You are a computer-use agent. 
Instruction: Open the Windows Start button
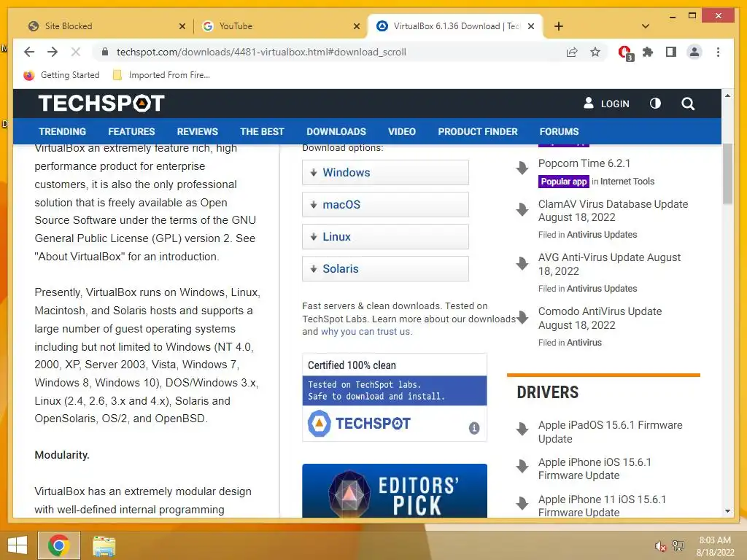(18, 545)
